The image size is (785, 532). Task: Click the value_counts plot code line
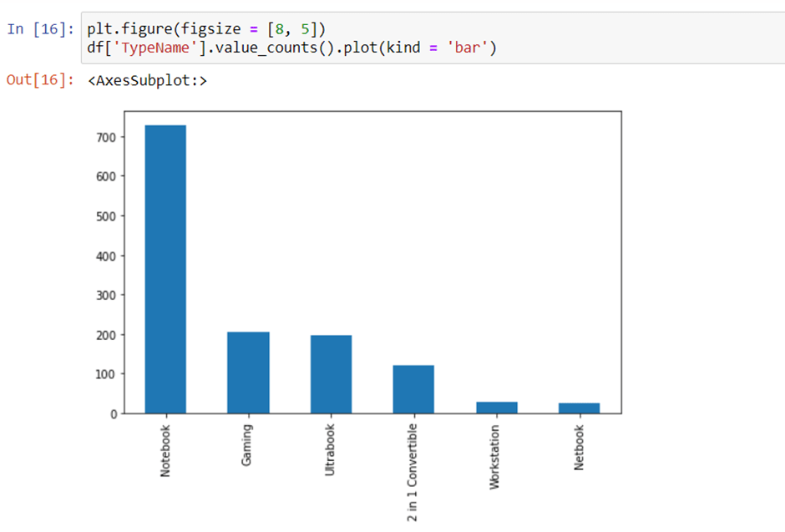click(291, 48)
